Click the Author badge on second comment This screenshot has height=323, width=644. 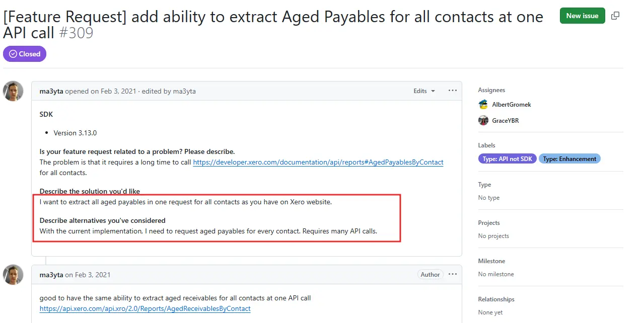430,275
